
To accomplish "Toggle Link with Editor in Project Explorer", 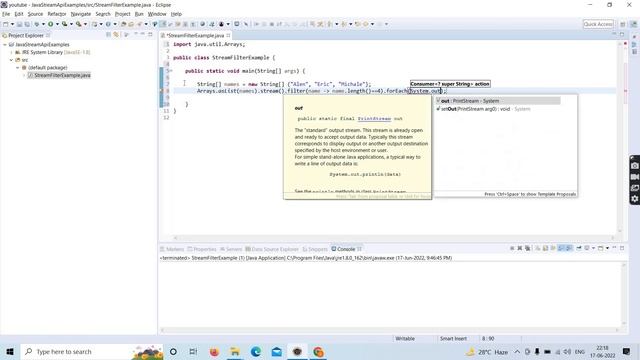I will (116, 35).
